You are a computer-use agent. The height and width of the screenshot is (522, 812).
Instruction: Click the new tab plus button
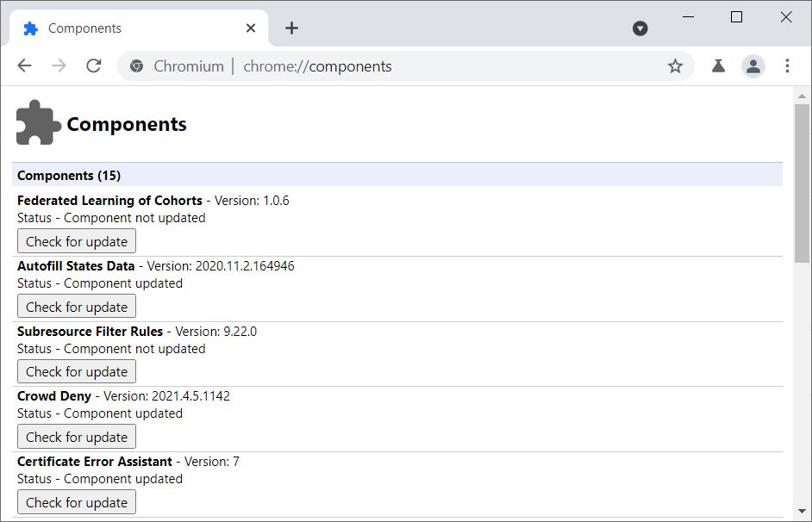291,28
